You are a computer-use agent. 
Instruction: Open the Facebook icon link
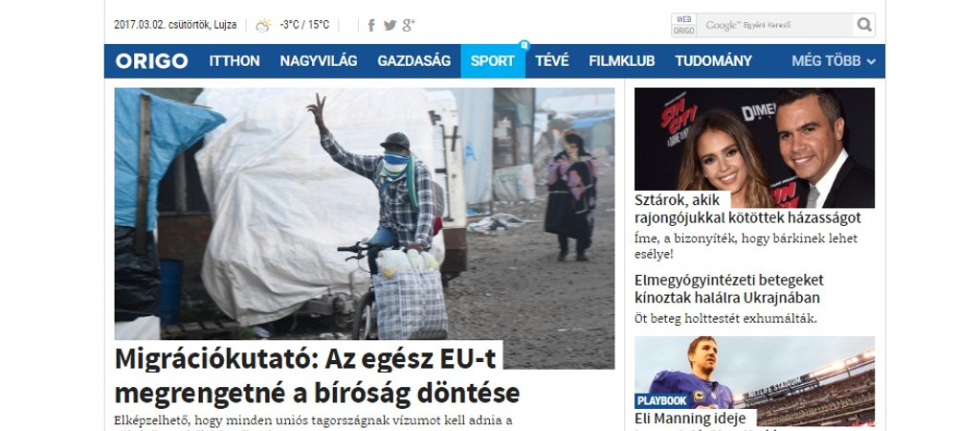coord(371,25)
